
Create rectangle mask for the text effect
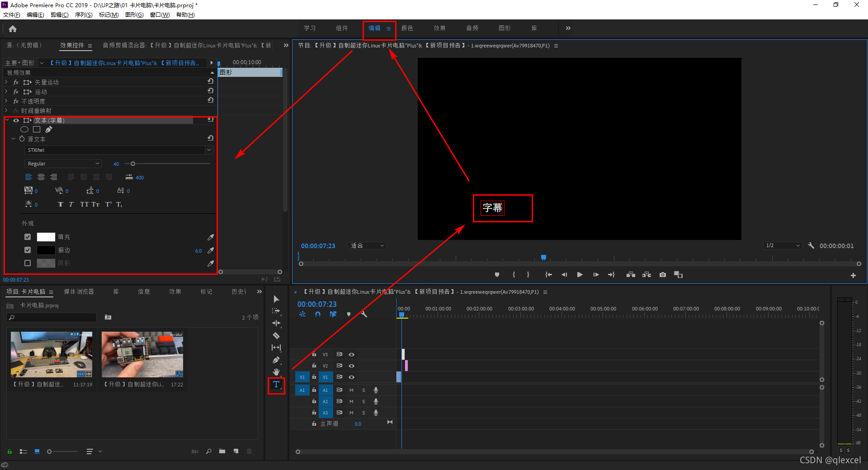click(37, 130)
